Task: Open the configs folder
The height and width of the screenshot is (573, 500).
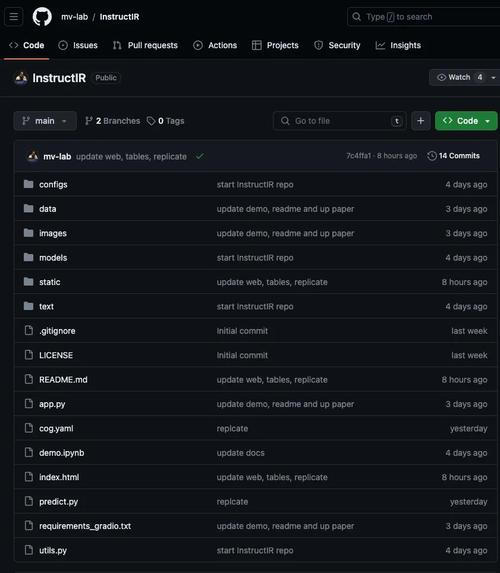Action: [x=53, y=185]
